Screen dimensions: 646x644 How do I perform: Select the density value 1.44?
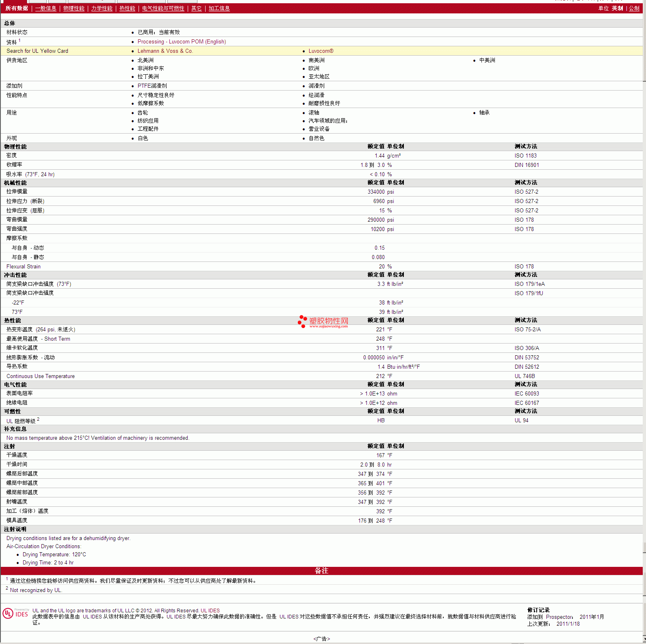[379, 156]
